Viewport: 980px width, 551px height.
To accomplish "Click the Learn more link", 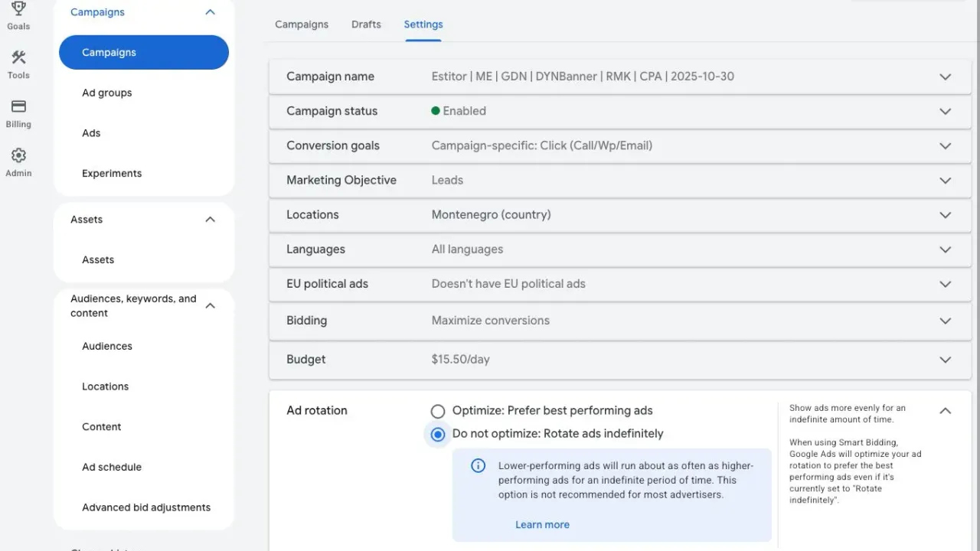I will (542, 525).
